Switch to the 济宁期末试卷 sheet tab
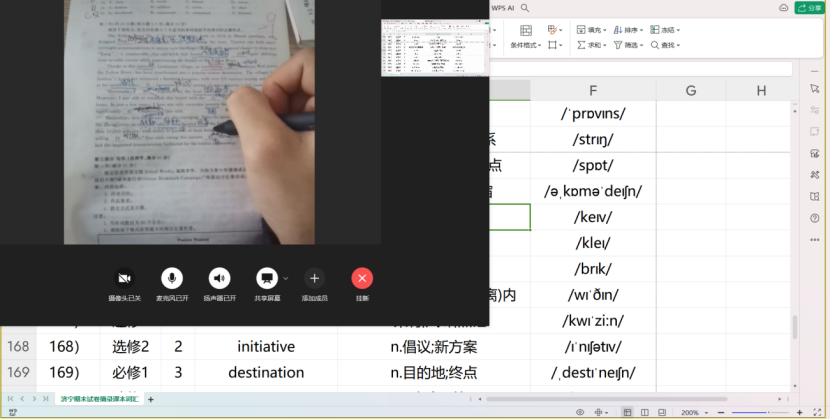The width and height of the screenshot is (831, 420). [x=100, y=399]
